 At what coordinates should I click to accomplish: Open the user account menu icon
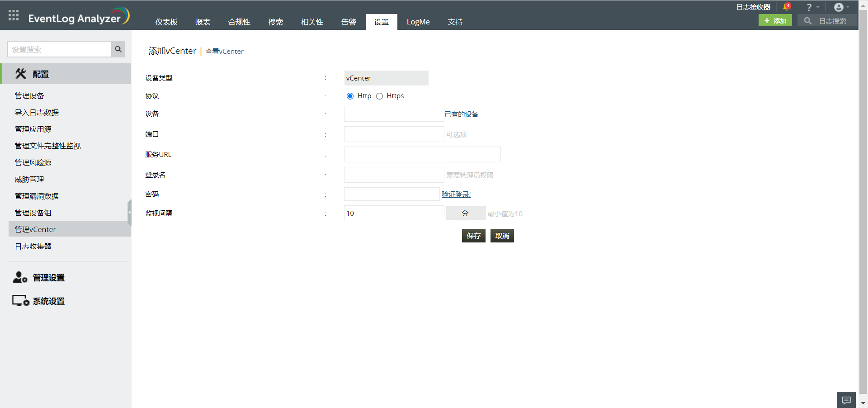(x=839, y=7)
